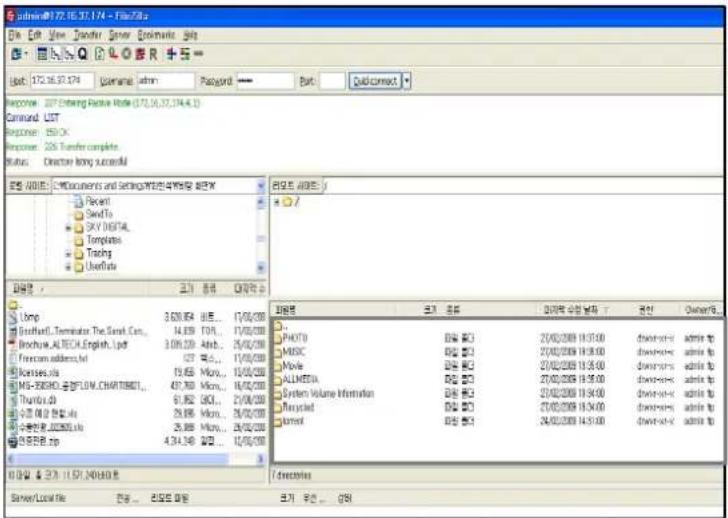Reconnect to last server R icon
The height and width of the screenshot is (518, 728).
click(x=153, y=54)
